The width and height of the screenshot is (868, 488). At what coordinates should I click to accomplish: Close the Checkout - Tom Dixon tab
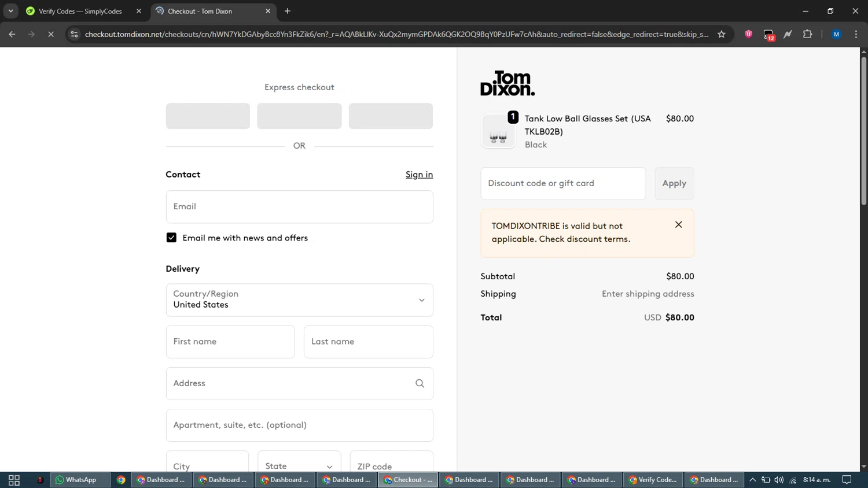[268, 11]
